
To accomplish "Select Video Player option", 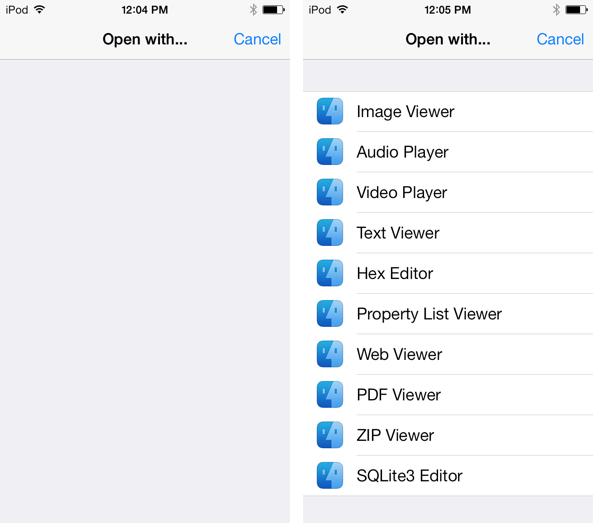I will pyautogui.click(x=448, y=192).
